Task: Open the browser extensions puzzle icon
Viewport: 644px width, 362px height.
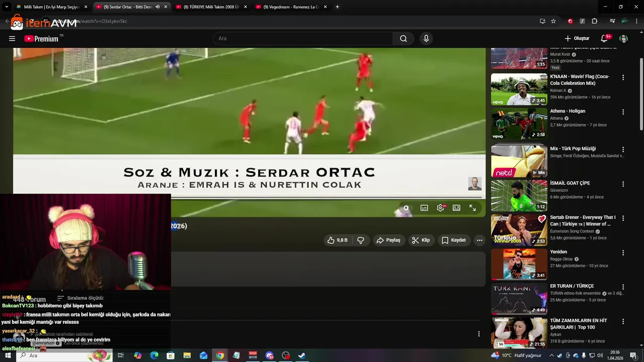Action: click(x=595, y=21)
